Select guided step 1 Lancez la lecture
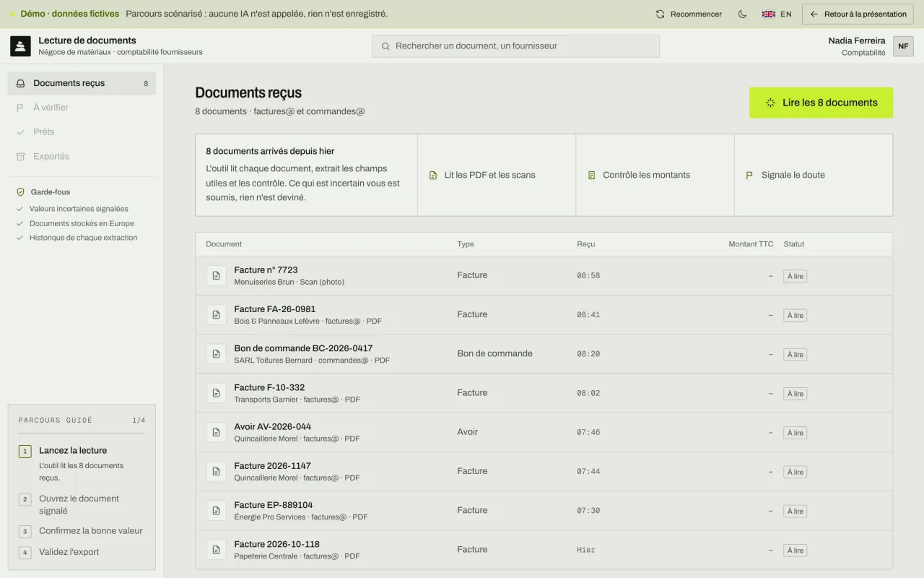This screenshot has width=924, height=578. pyautogui.click(x=82, y=462)
